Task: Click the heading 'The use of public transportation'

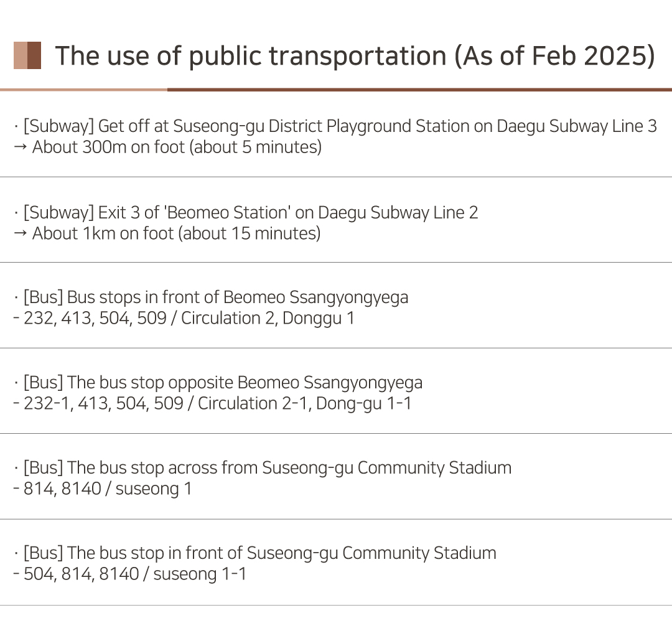Action: click(x=251, y=56)
